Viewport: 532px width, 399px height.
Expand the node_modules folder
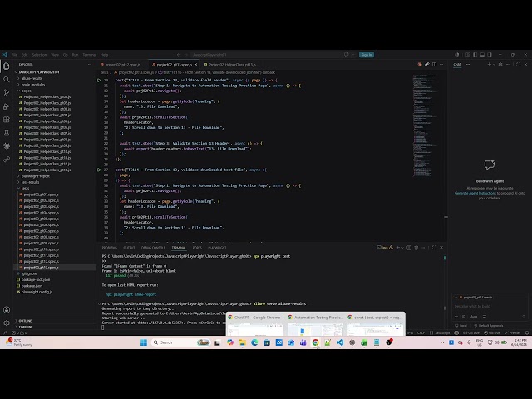(33, 85)
